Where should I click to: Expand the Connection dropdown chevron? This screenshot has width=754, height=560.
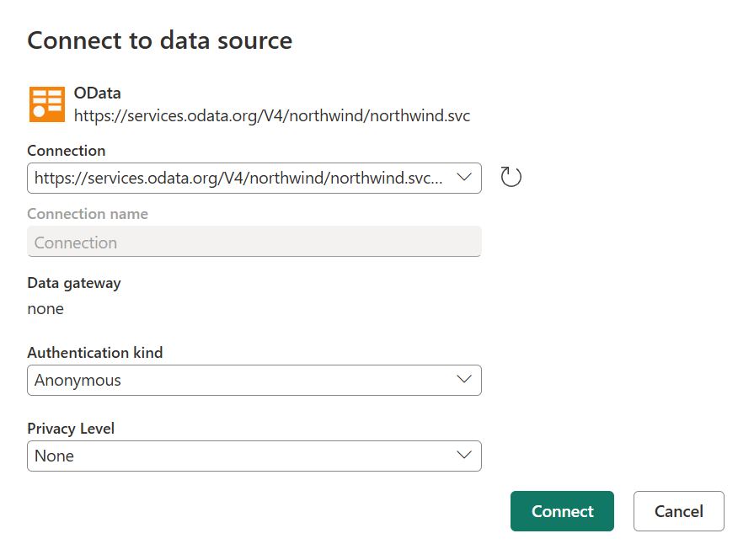[x=463, y=178]
